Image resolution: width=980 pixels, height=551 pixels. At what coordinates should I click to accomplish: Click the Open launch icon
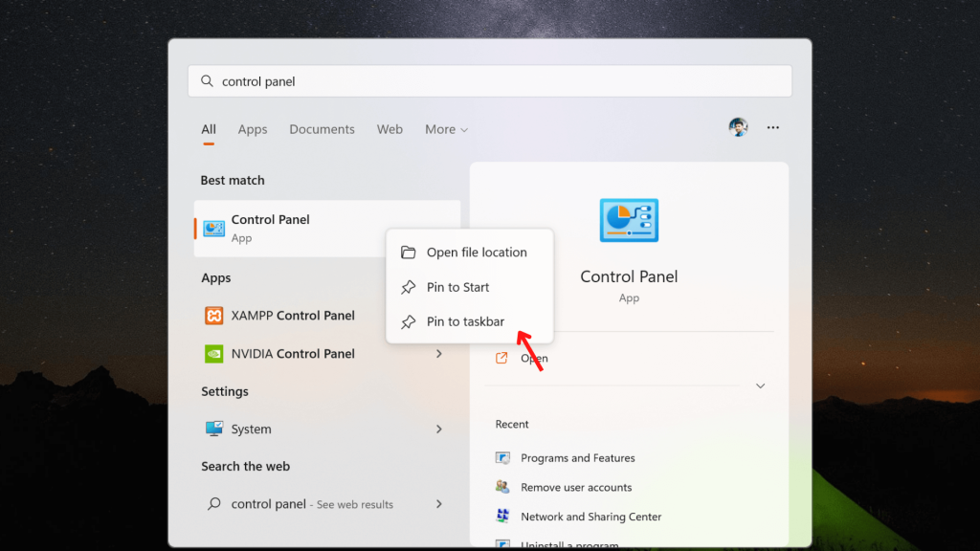click(501, 358)
